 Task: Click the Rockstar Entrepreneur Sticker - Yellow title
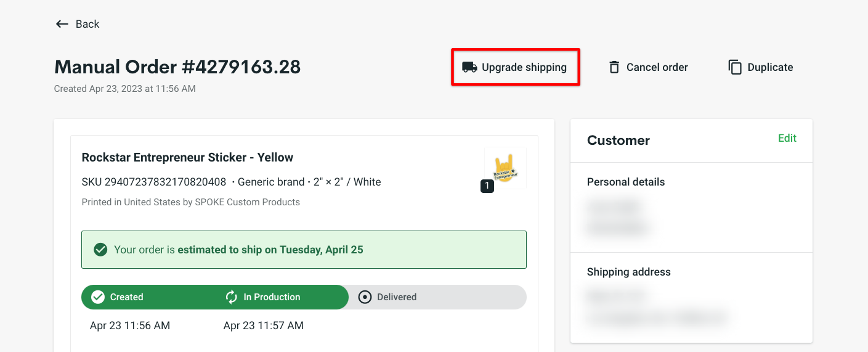click(187, 157)
